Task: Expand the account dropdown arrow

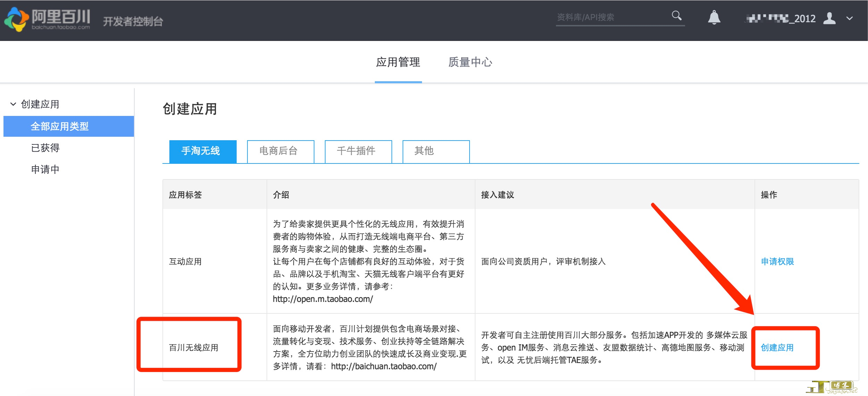Action: 849,18
